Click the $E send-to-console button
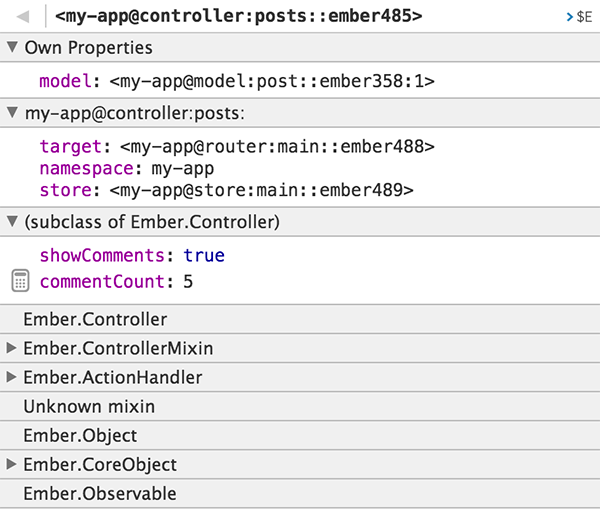The width and height of the screenshot is (600, 510). pyautogui.click(x=578, y=18)
